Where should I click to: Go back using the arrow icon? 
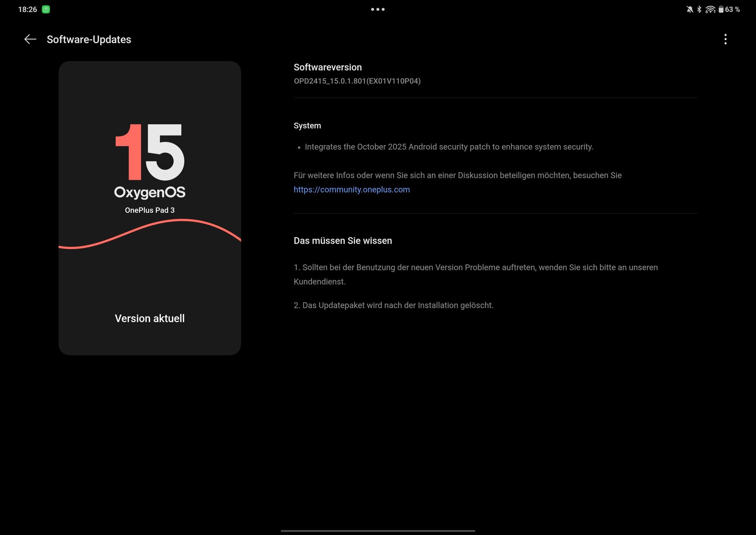coord(30,39)
